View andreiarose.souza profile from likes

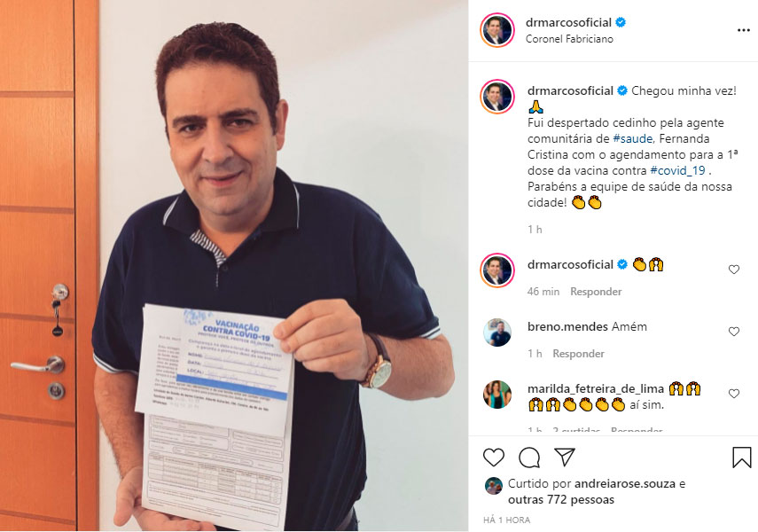coord(625,483)
